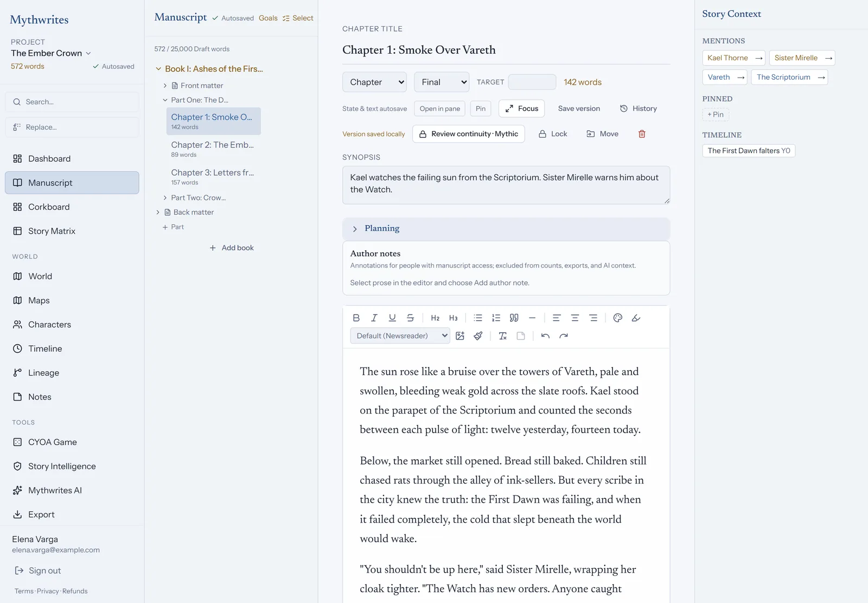868x603 pixels.
Task: Toggle strikethrough formatting in editor toolbar
Action: (410, 318)
